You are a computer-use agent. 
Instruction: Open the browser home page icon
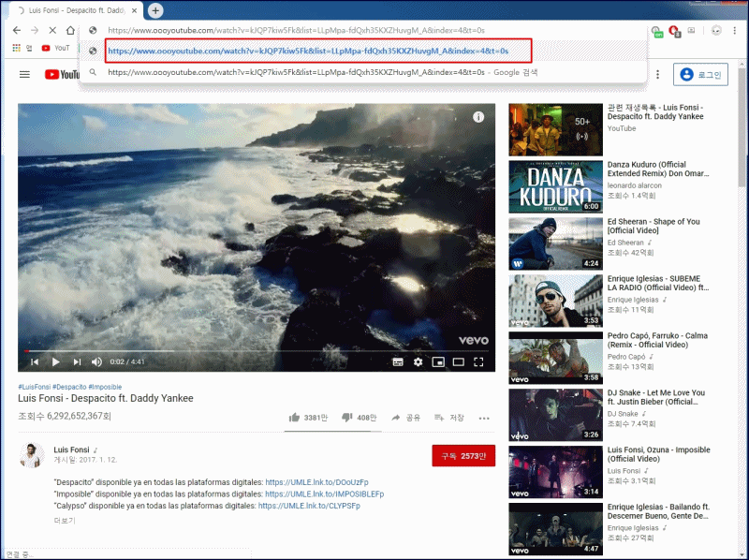coord(70,30)
